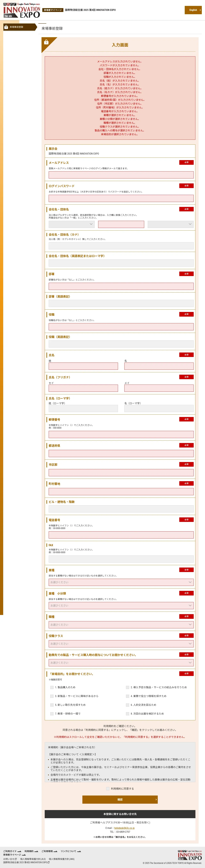Open 個人情報等保護方針(JILS) footer link
The image size is (205, 868).
coord(33,859)
